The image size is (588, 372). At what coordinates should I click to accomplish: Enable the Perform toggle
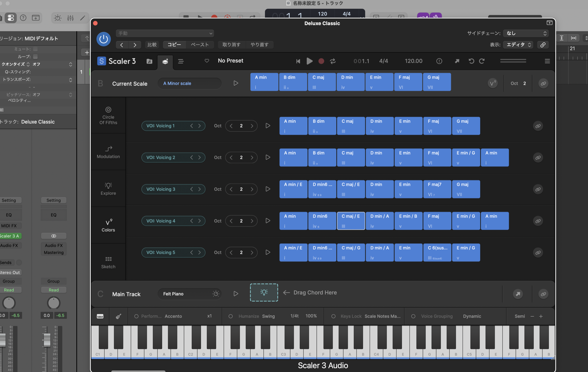tap(136, 316)
